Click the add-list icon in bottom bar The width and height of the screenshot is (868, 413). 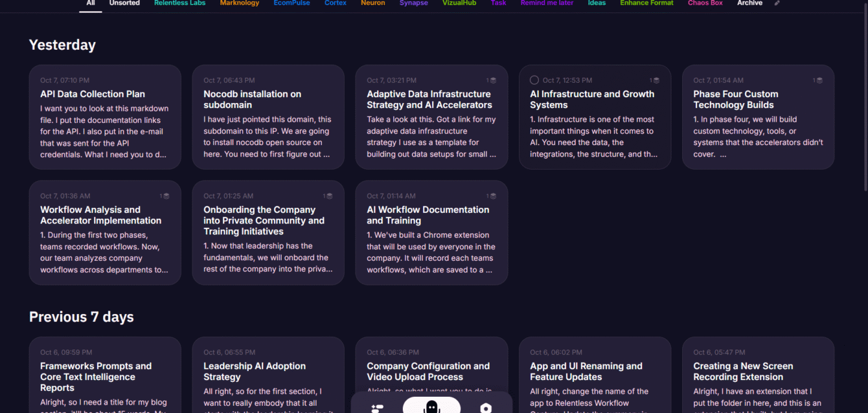pos(377,408)
